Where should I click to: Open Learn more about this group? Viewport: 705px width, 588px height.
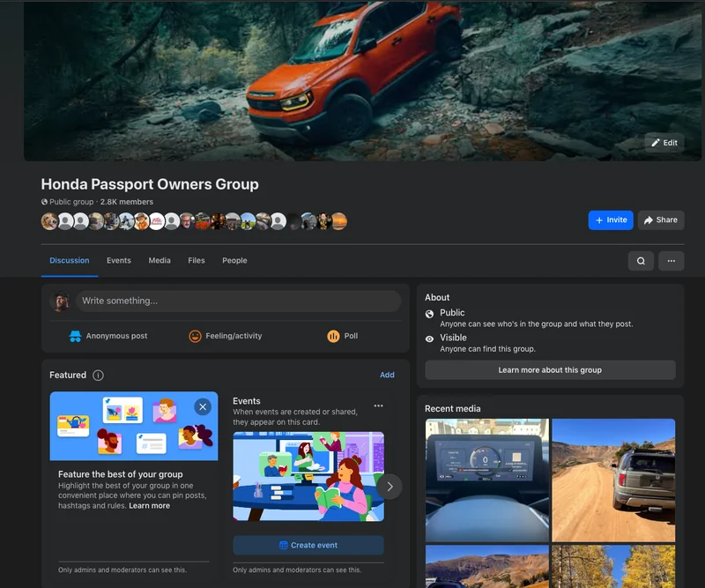(550, 369)
